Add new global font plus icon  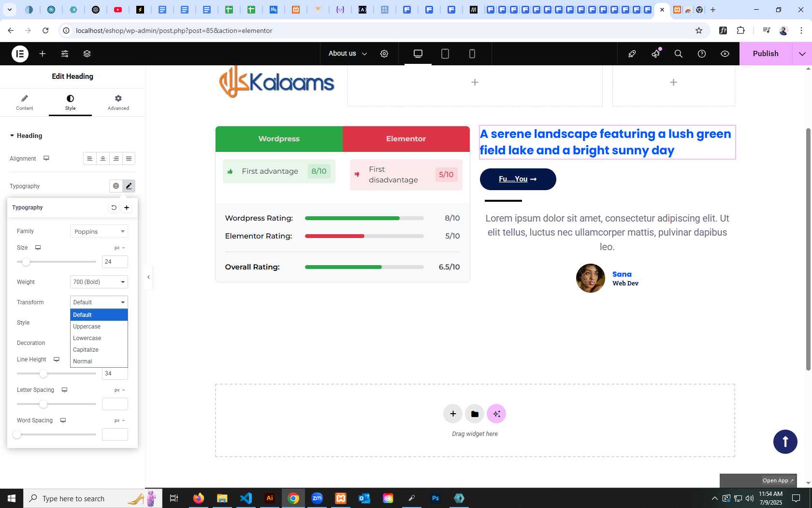[x=127, y=208]
